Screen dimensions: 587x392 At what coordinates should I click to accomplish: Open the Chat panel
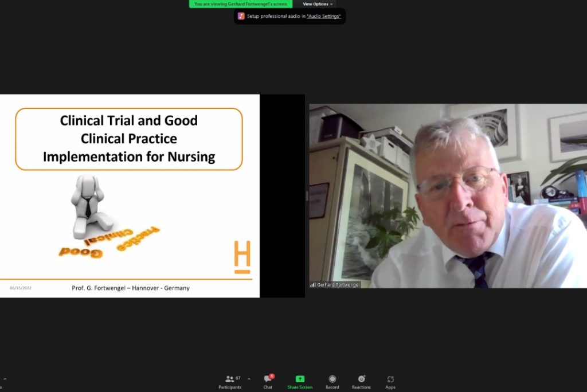[268, 382]
